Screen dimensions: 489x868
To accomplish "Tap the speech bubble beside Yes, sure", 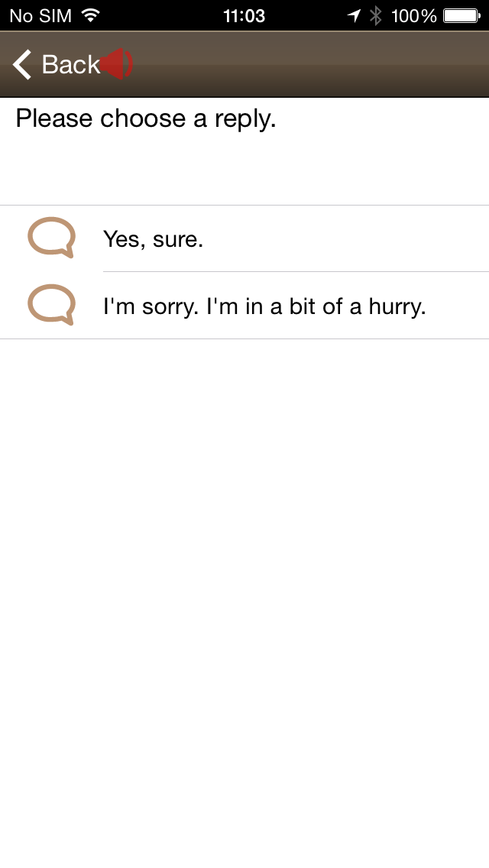I will [51, 238].
